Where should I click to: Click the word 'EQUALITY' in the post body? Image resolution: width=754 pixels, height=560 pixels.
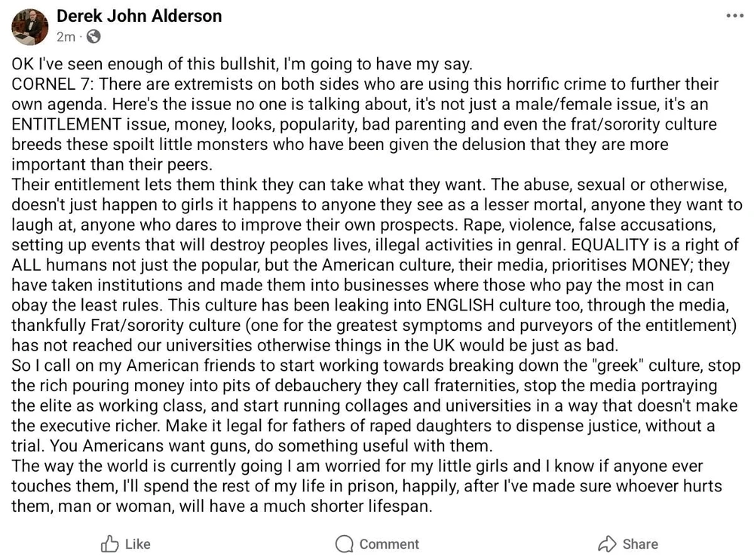[x=610, y=245]
